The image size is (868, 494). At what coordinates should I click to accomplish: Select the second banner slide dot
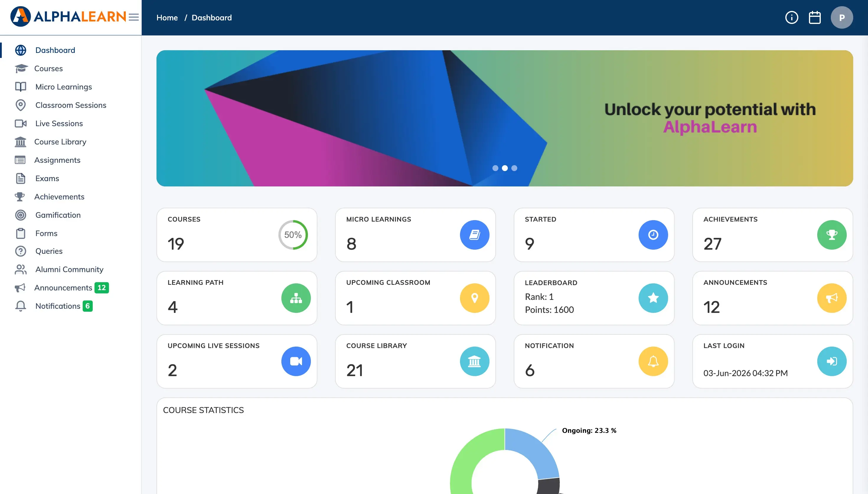click(x=505, y=168)
